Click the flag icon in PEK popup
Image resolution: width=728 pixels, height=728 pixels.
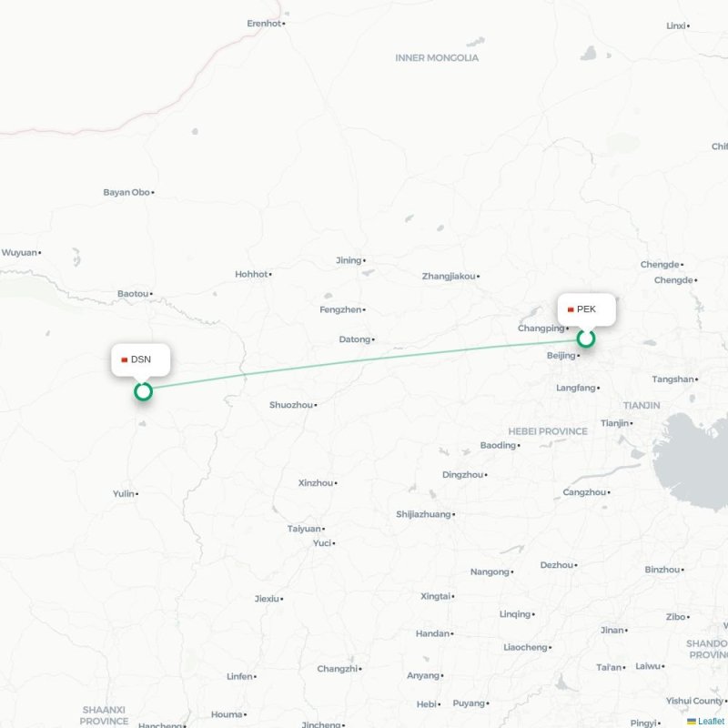coord(571,309)
